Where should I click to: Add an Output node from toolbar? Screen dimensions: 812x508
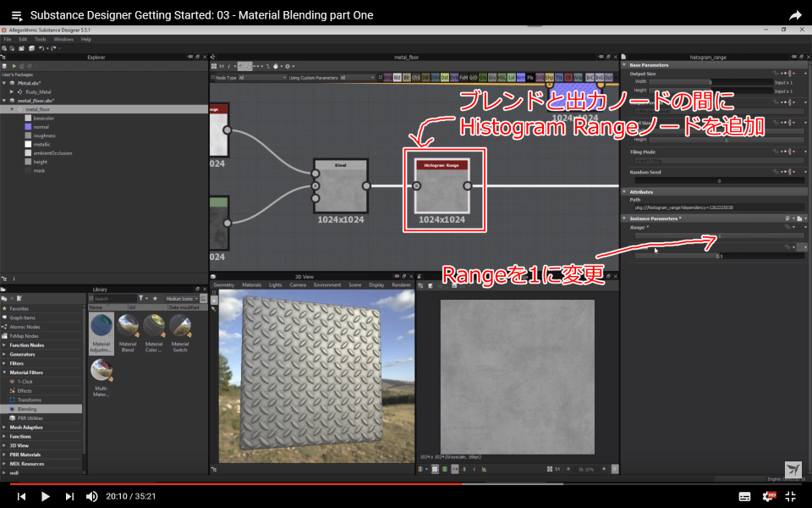click(608, 78)
